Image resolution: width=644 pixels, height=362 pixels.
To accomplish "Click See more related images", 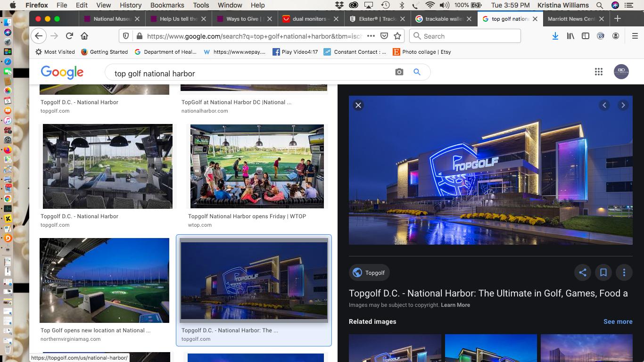I will click(618, 321).
